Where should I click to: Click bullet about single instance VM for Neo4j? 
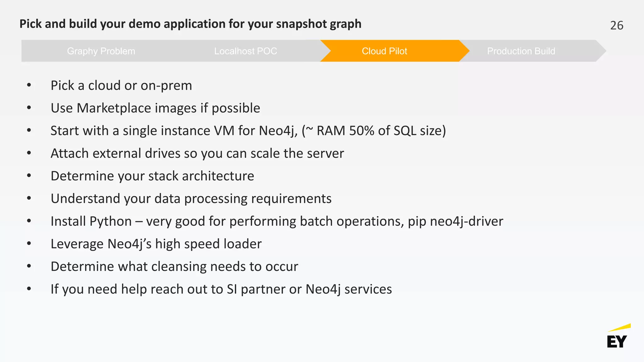248,131
